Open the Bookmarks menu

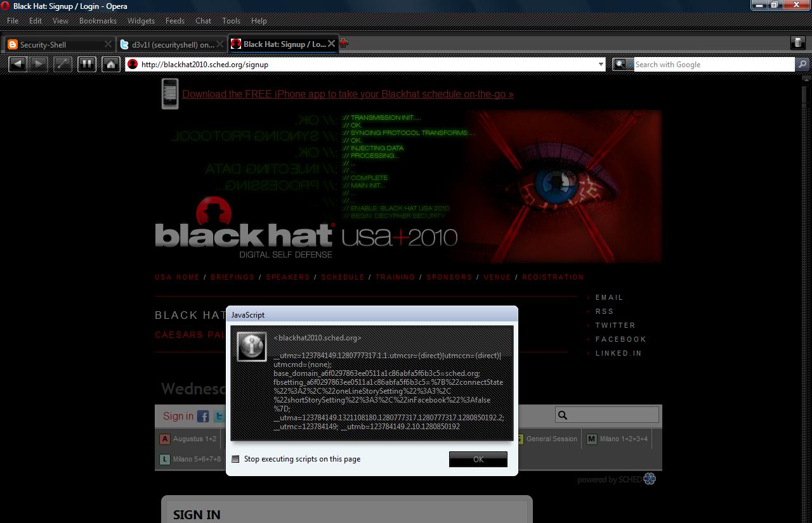[x=98, y=20]
